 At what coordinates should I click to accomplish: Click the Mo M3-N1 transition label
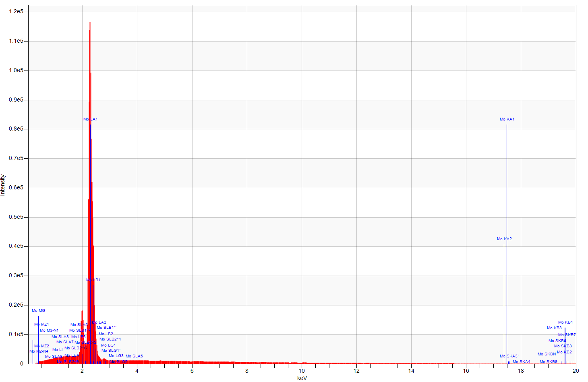tap(49, 330)
